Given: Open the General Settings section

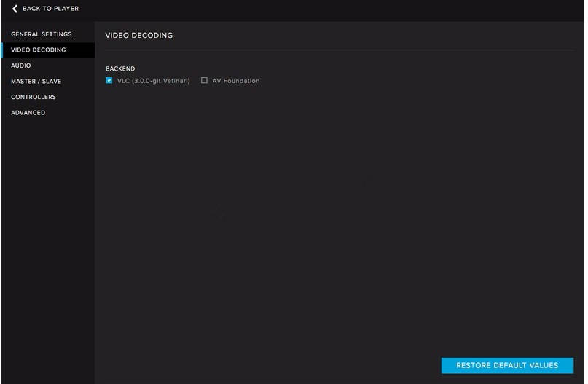Looking at the screenshot, I should pos(41,34).
